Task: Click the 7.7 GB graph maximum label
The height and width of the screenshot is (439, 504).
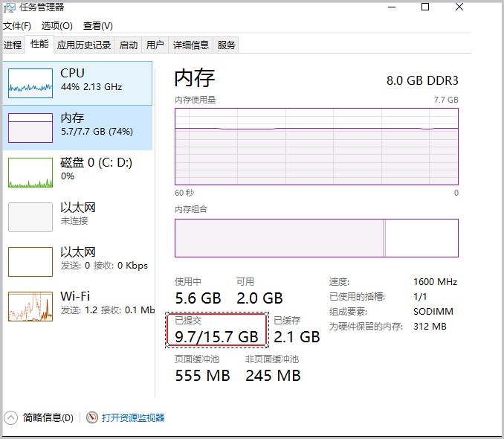Action: (446, 100)
